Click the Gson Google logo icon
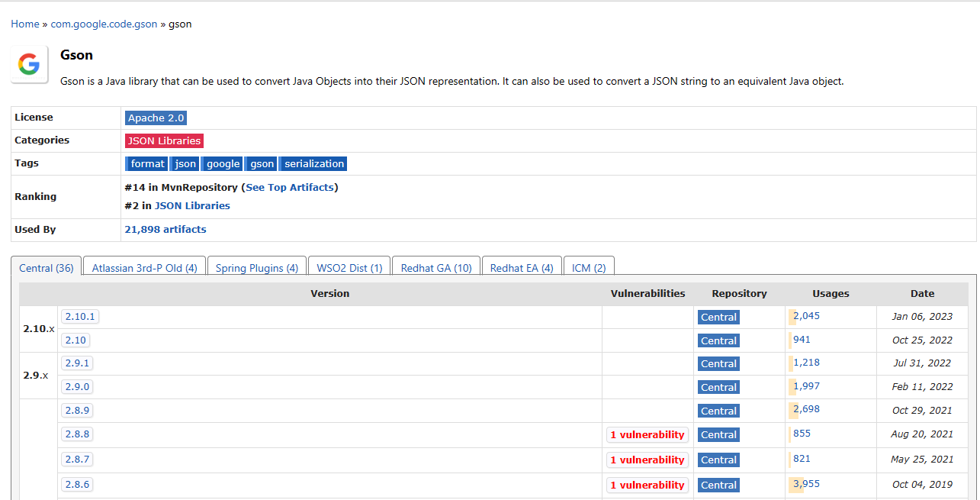 pos(30,64)
